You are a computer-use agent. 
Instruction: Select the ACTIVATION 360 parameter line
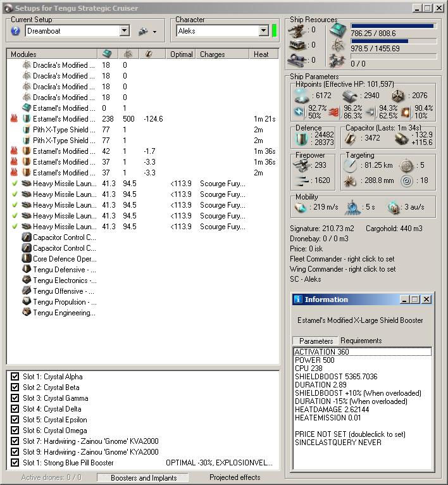pos(362,351)
